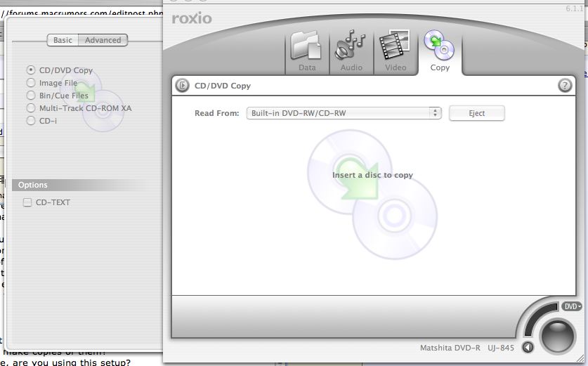The height and width of the screenshot is (366, 588).
Task: Click the small arrow icon beside burn button
Action: pyautogui.click(x=528, y=348)
